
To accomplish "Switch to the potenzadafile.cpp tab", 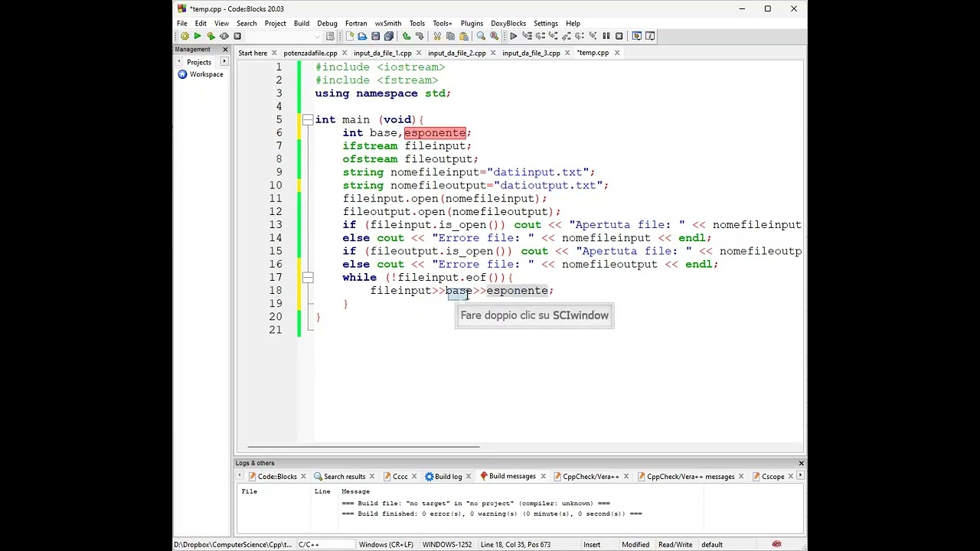I will coord(310,53).
